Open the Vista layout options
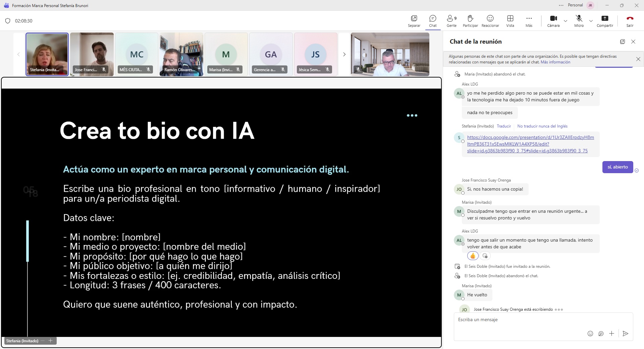 point(510,18)
